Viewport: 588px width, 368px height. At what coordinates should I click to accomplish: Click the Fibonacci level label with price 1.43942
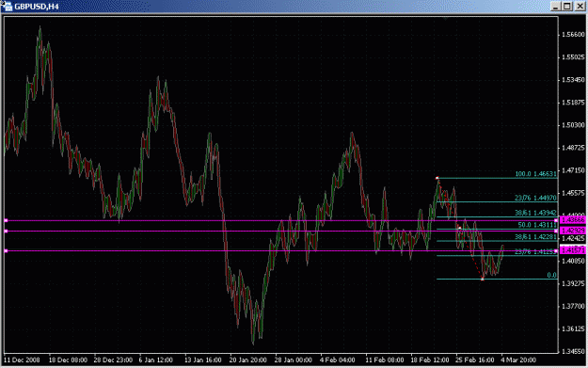click(x=536, y=213)
